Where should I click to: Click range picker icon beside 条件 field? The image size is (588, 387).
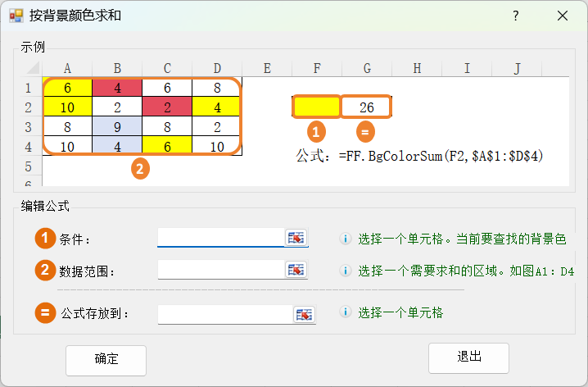pos(295,238)
